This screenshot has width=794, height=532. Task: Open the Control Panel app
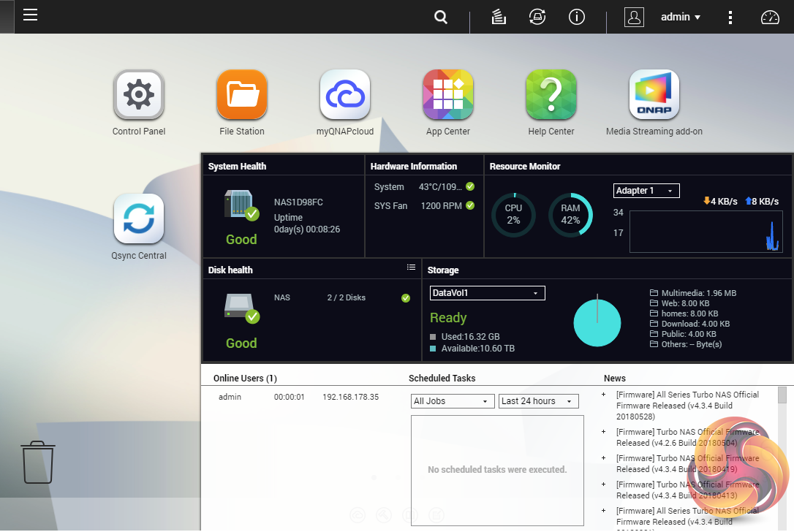tap(139, 95)
